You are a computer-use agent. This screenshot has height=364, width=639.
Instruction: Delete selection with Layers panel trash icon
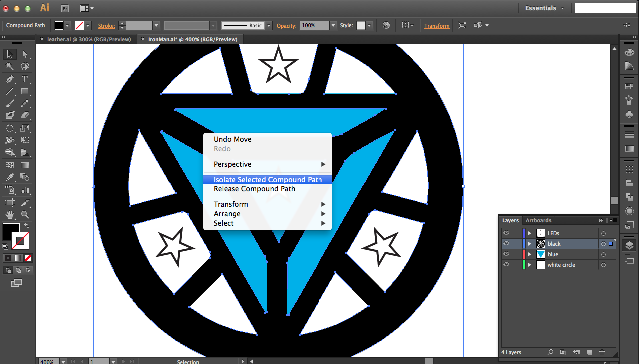[602, 353]
